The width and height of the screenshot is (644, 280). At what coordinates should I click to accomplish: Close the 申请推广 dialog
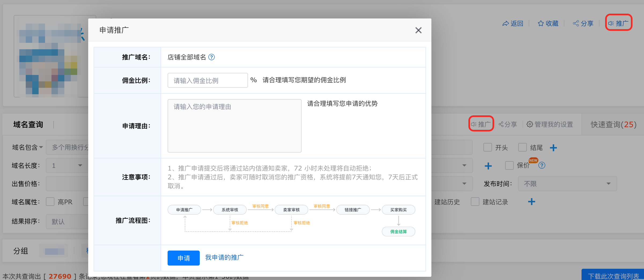coord(418,30)
